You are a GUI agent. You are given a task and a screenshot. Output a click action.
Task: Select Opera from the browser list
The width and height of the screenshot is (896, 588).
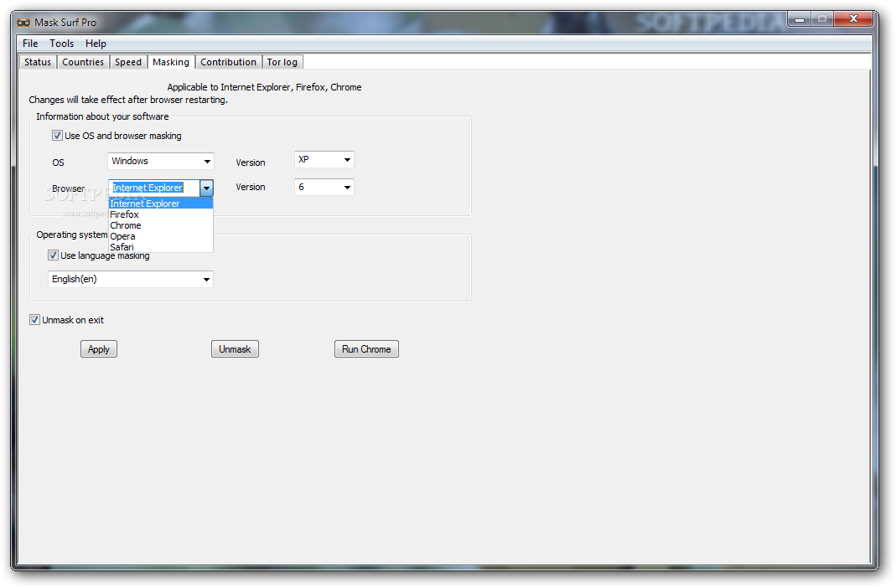coord(161,236)
